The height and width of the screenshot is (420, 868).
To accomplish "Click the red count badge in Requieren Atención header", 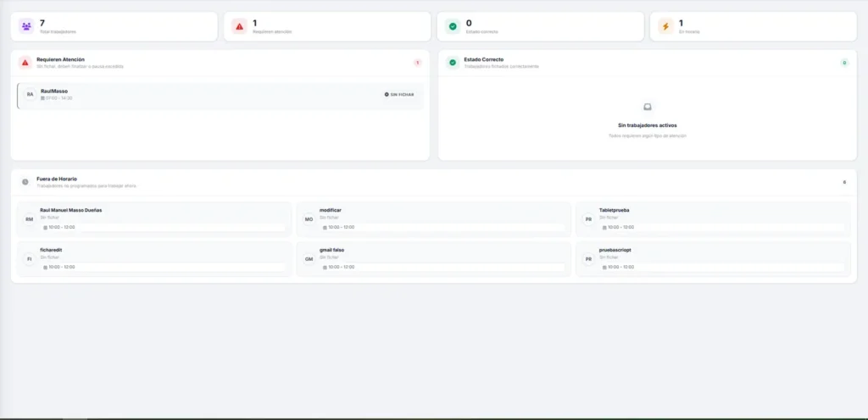I will (x=417, y=63).
